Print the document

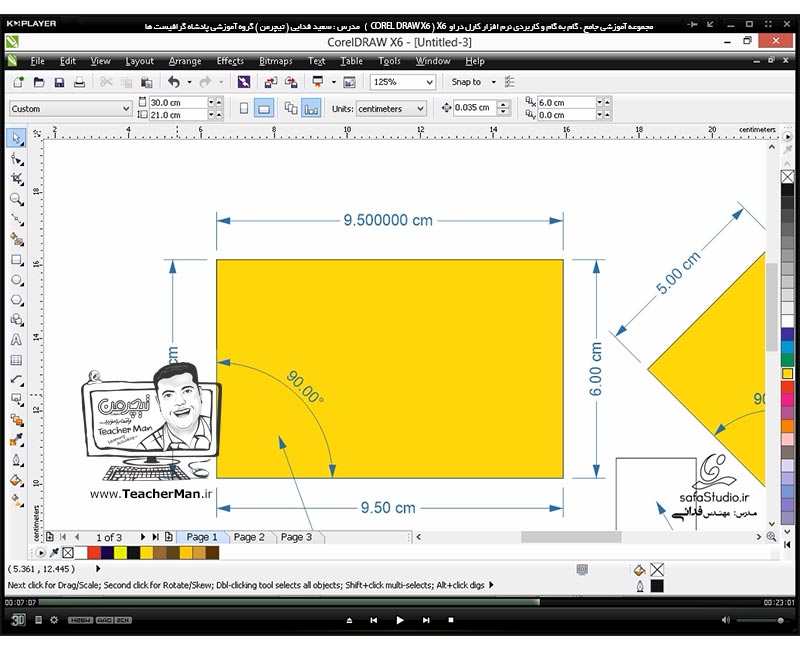[79, 82]
